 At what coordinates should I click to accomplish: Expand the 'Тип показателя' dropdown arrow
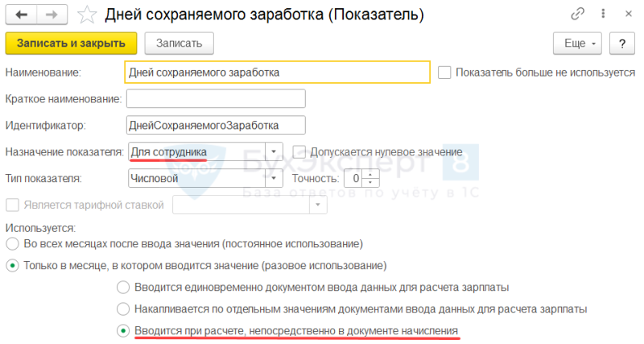pyautogui.click(x=274, y=178)
